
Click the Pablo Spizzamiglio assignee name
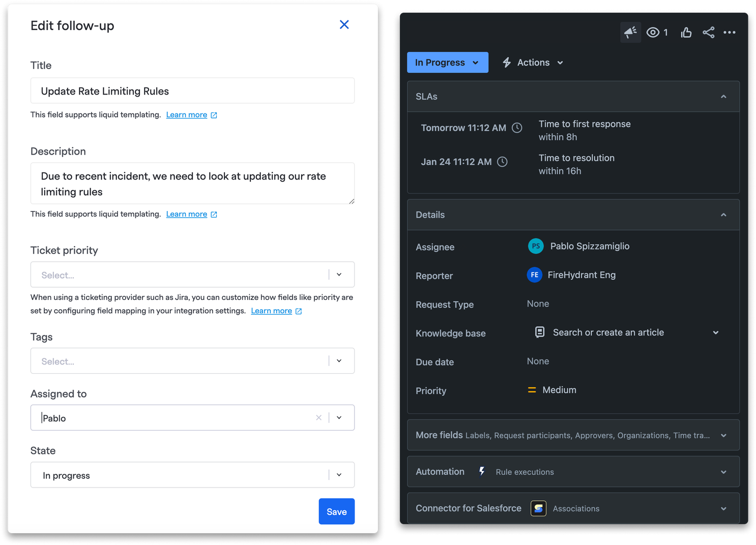(590, 246)
